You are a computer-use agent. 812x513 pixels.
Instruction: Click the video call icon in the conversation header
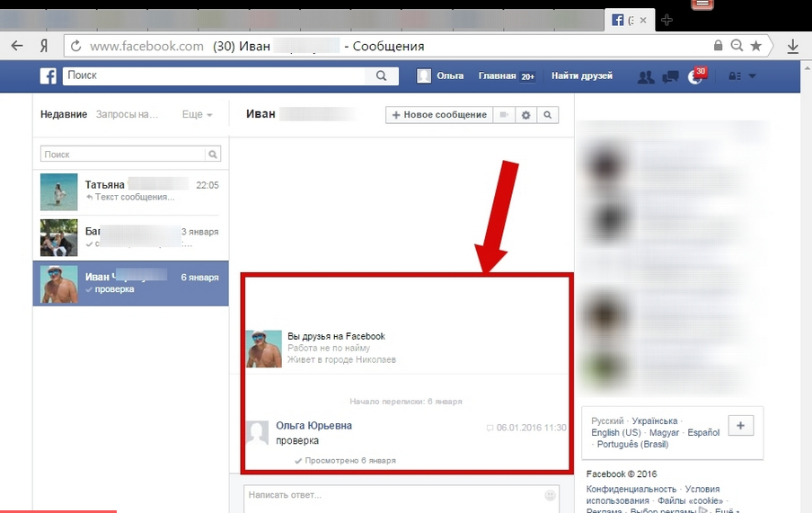[504, 115]
